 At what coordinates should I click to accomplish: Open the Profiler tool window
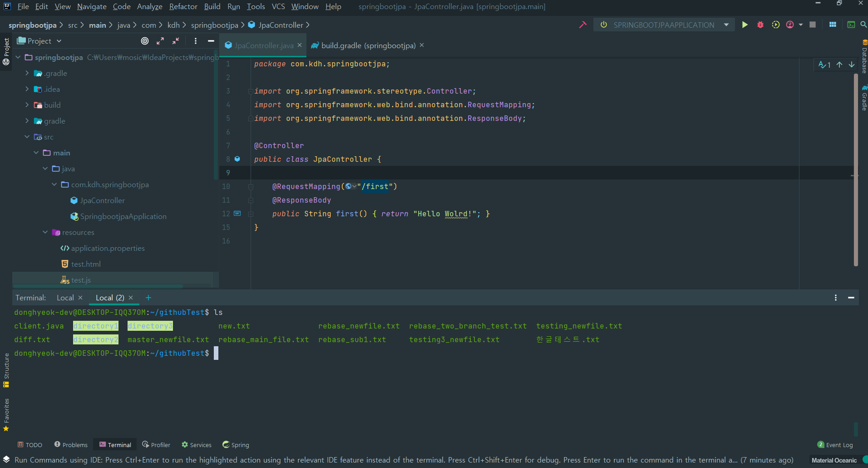(156, 445)
